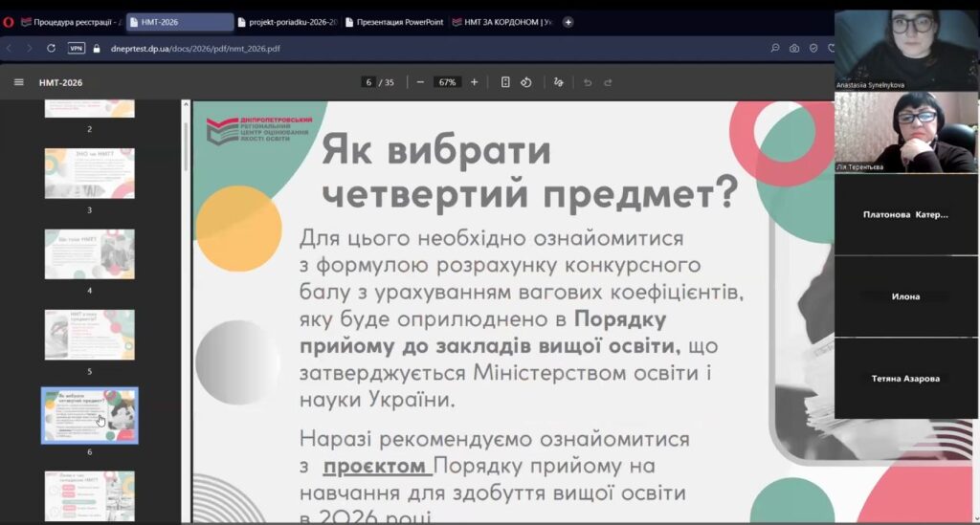
Task: Click the Opera browser menu icon
Action: click(x=9, y=22)
